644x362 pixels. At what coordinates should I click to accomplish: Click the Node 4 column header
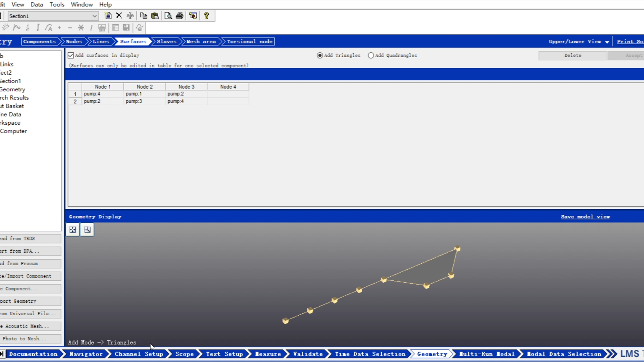click(x=228, y=87)
